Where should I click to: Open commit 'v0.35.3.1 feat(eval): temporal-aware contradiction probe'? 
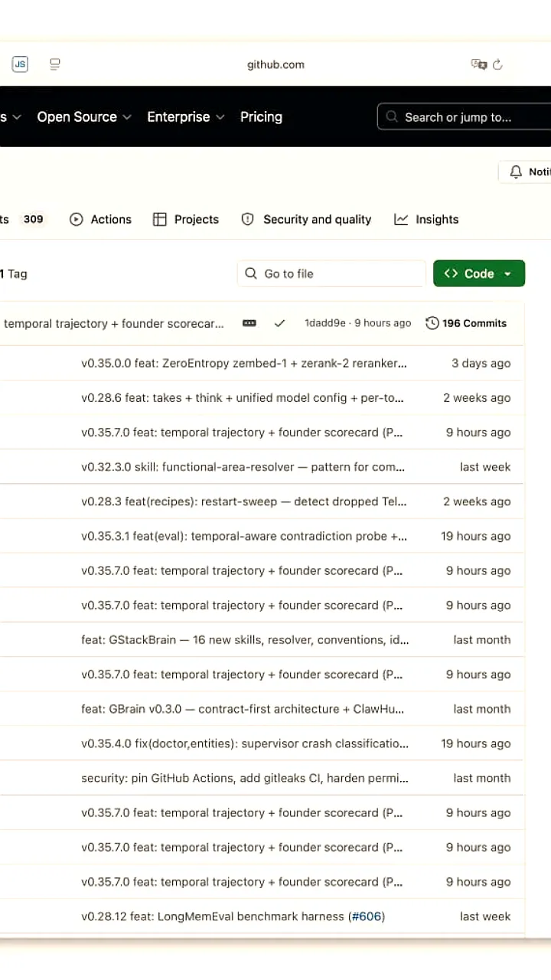[244, 536]
